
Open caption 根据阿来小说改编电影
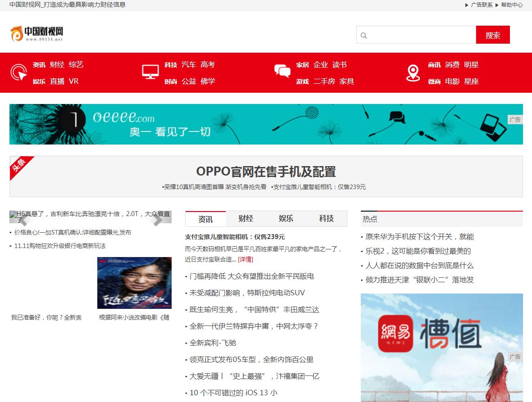[134, 318]
